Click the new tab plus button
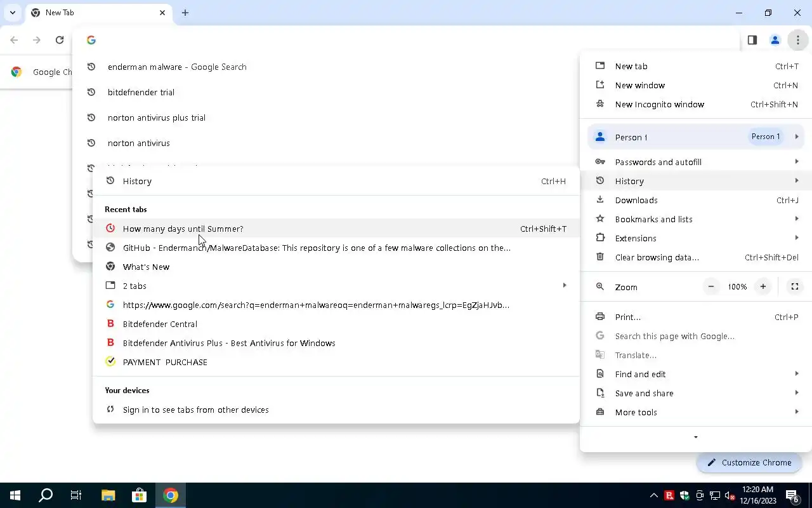The height and width of the screenshot is (508, 812). tap(185, 13)
